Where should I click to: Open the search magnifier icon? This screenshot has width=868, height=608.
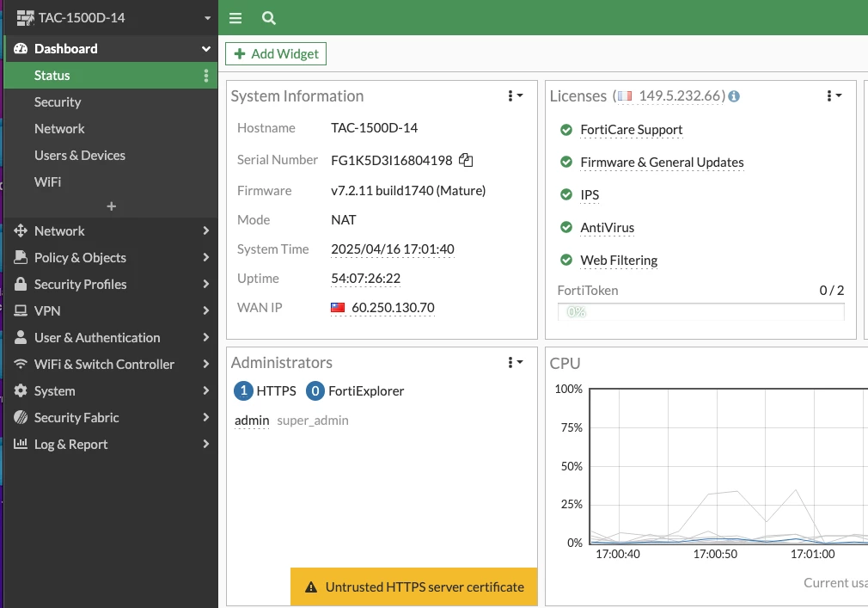coord(268,18)
